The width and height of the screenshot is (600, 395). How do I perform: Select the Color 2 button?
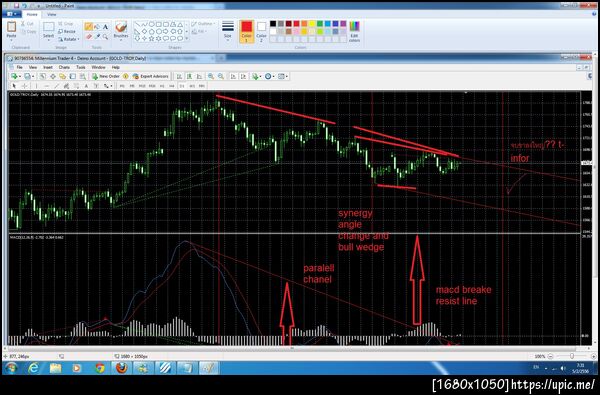pos(261,31)
